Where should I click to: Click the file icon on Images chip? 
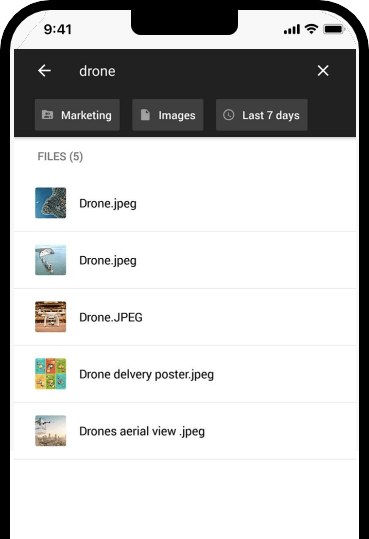(145, 115)
